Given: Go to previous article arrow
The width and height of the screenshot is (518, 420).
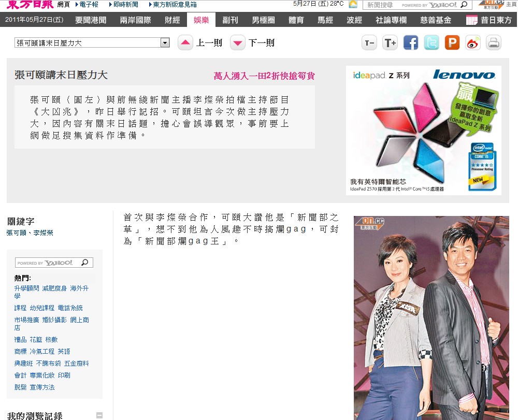Looking at the screenshot, I should tap(185, 42).
